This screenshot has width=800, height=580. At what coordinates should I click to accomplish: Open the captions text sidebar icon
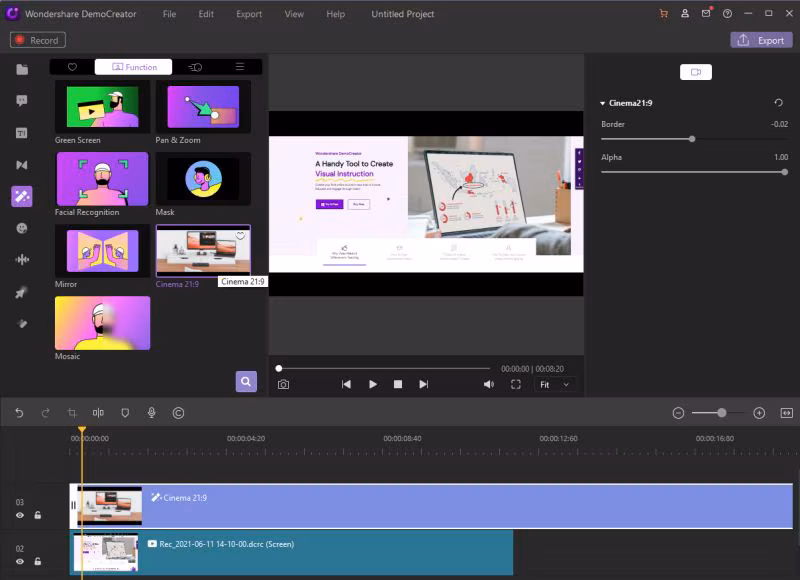(21, 133)
